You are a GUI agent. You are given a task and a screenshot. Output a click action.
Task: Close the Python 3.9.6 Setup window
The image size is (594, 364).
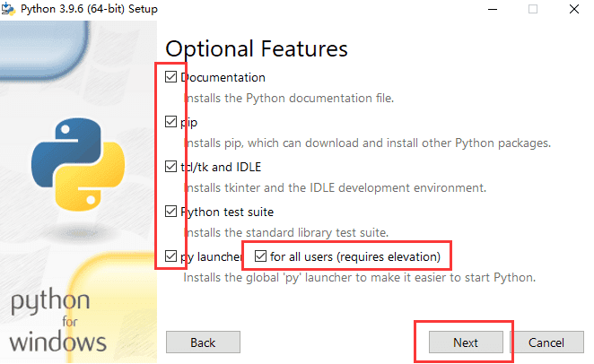tap(574, 9)
